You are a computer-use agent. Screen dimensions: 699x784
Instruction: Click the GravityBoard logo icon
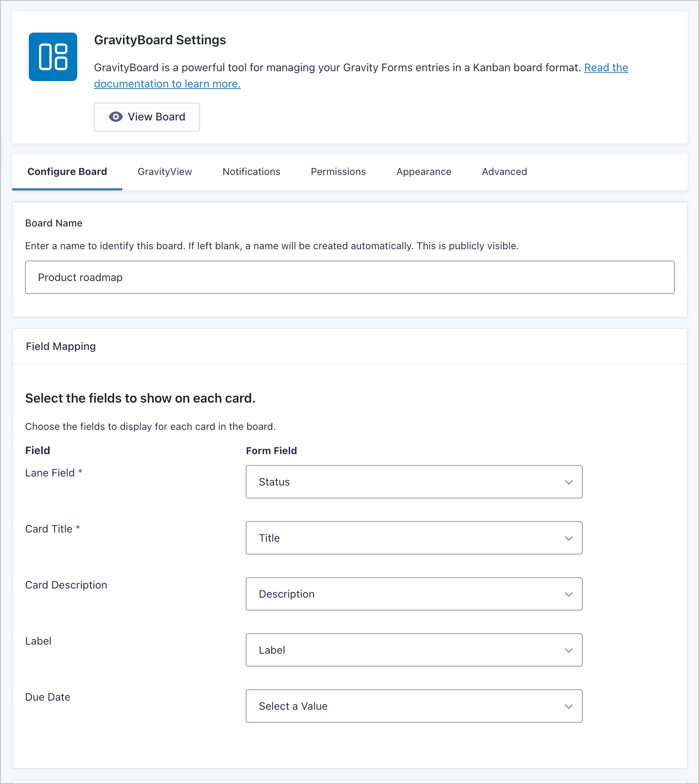[x=53, y=57]
